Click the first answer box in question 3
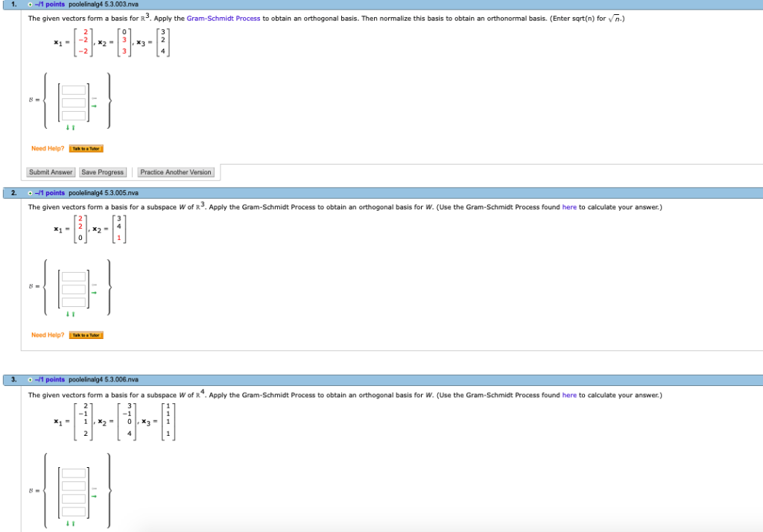This screenshot has height=532, width=763. (73, 472)
